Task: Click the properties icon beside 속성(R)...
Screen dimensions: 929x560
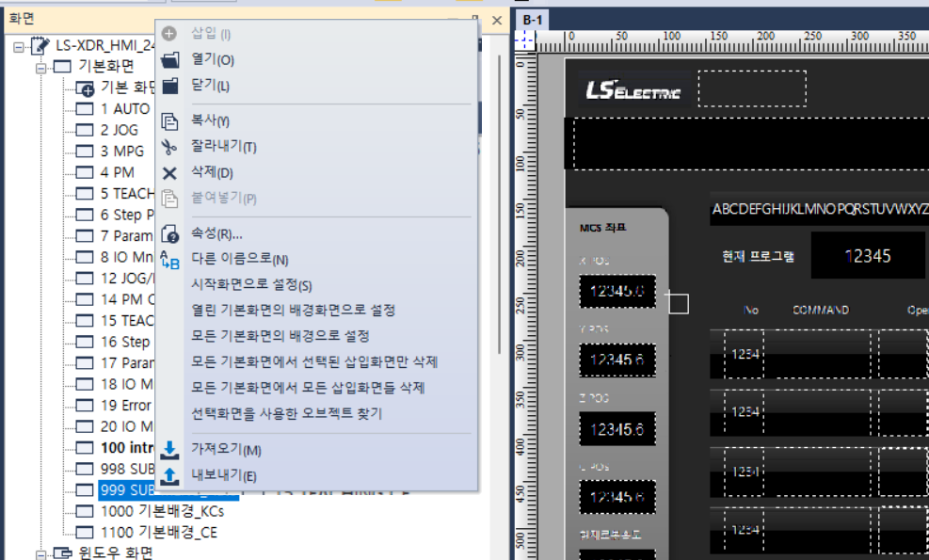Action: (169, 234)
